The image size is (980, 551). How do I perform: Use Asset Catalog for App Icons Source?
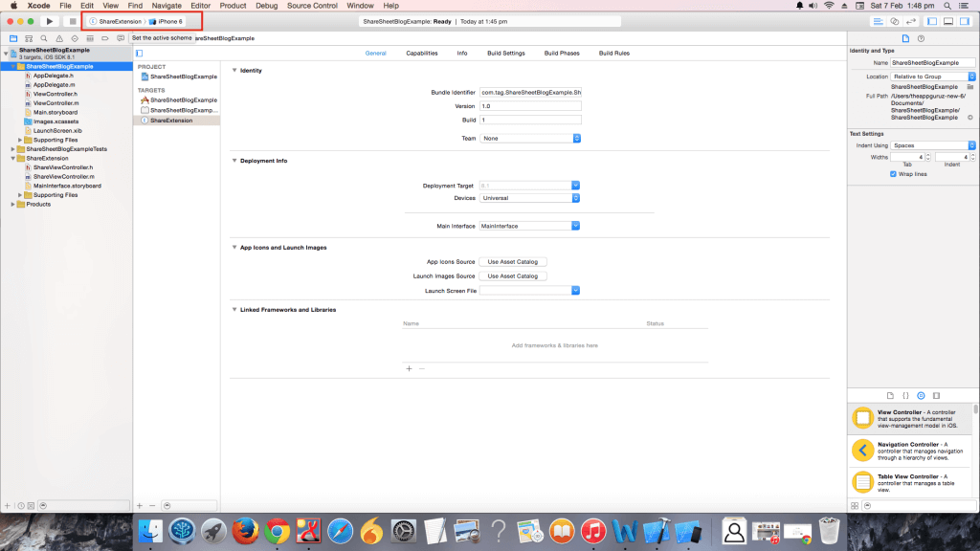coord(513,262)
